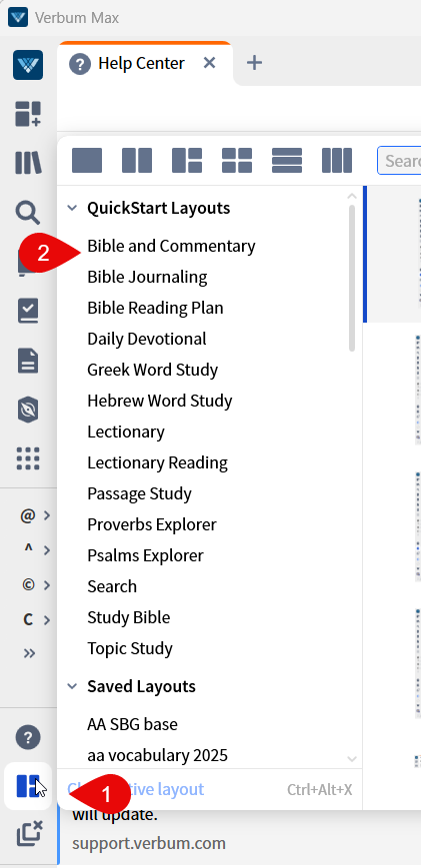
Task: Click the Close All panels icon
Action: (x=29, y=833)
